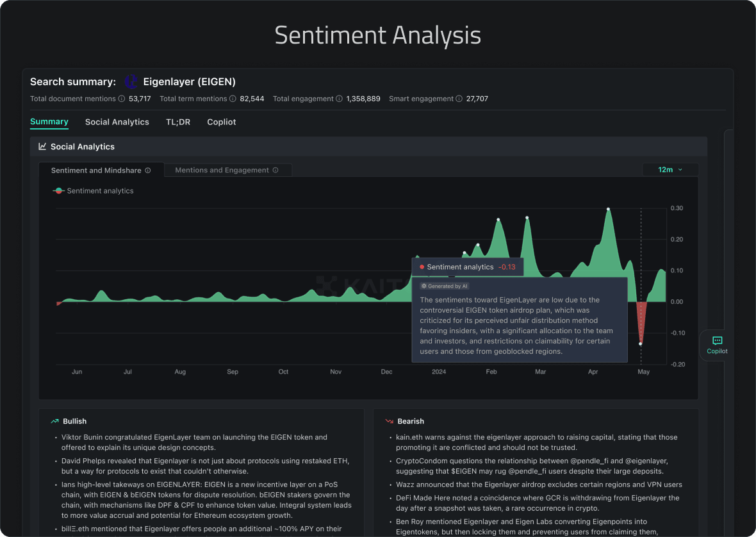
Task: Click the Bullish trending-up arrow icon
Action: point(54,421)
